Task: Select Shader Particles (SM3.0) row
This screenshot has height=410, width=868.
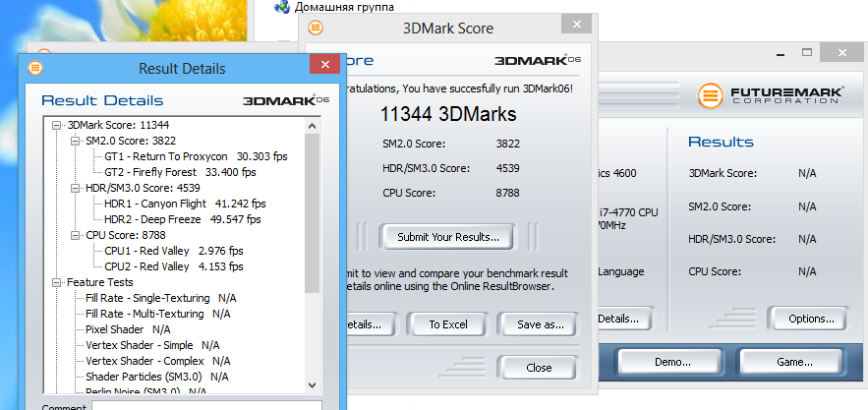Action: [156, 377]
